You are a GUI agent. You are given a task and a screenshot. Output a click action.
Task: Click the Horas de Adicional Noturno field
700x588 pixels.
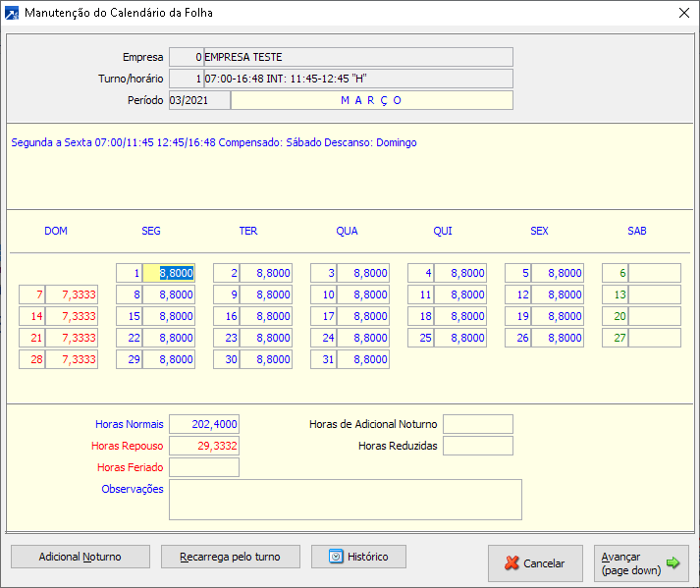pos(477,424)
